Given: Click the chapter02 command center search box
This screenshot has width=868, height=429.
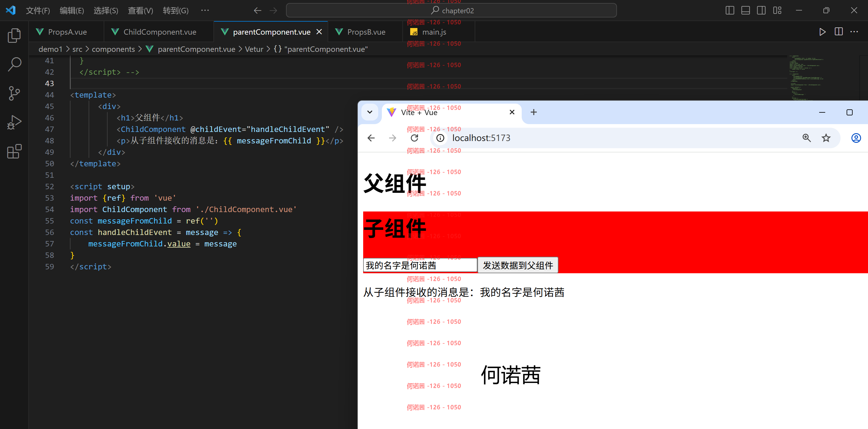Looking at the screenshot, I should [451, 11].
